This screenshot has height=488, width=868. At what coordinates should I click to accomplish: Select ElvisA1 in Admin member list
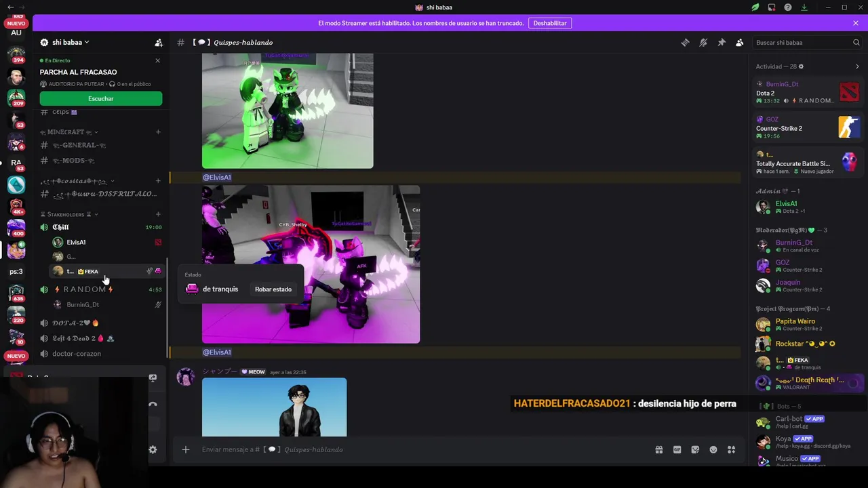pos(808,207)
